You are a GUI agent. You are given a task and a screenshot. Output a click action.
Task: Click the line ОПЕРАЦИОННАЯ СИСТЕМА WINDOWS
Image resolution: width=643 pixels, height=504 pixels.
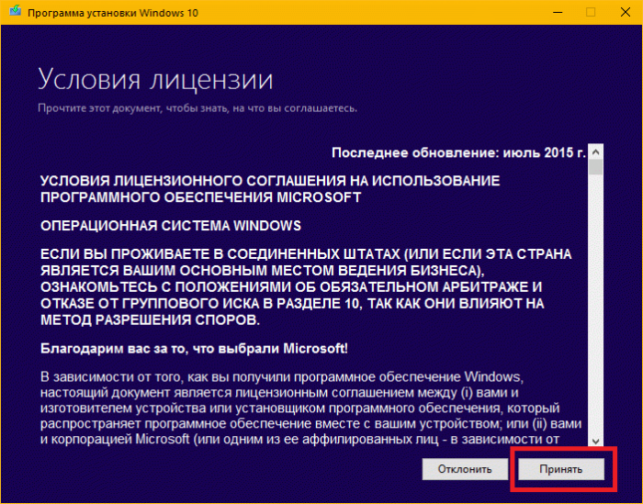point(171,226)
